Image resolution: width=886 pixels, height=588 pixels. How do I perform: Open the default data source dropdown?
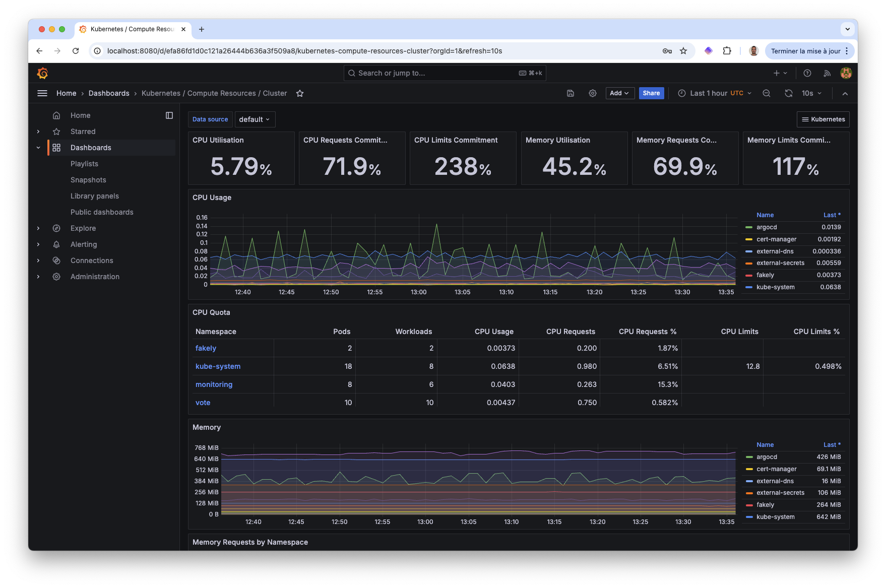click(255, 119)
